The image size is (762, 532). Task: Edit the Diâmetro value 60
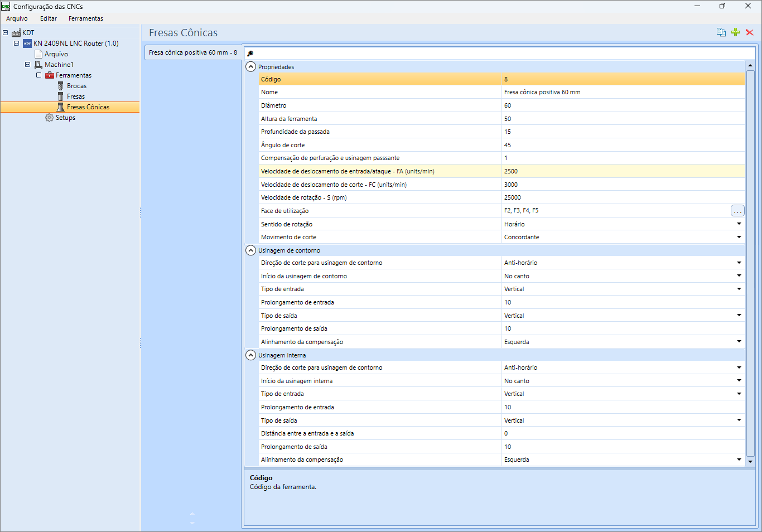coord(623,105)
